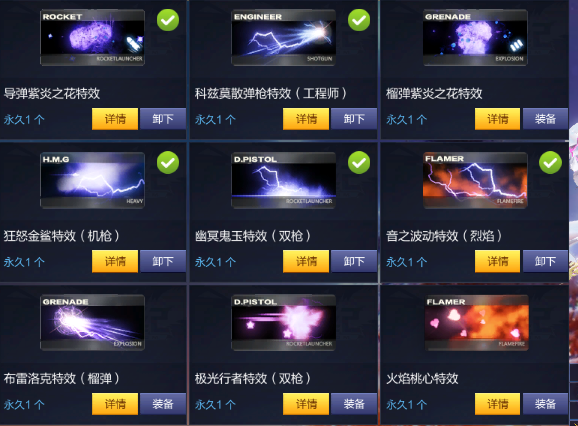
Task: Click the green checkmark on the ROCKET item
Action: click(x=168, y=20)
